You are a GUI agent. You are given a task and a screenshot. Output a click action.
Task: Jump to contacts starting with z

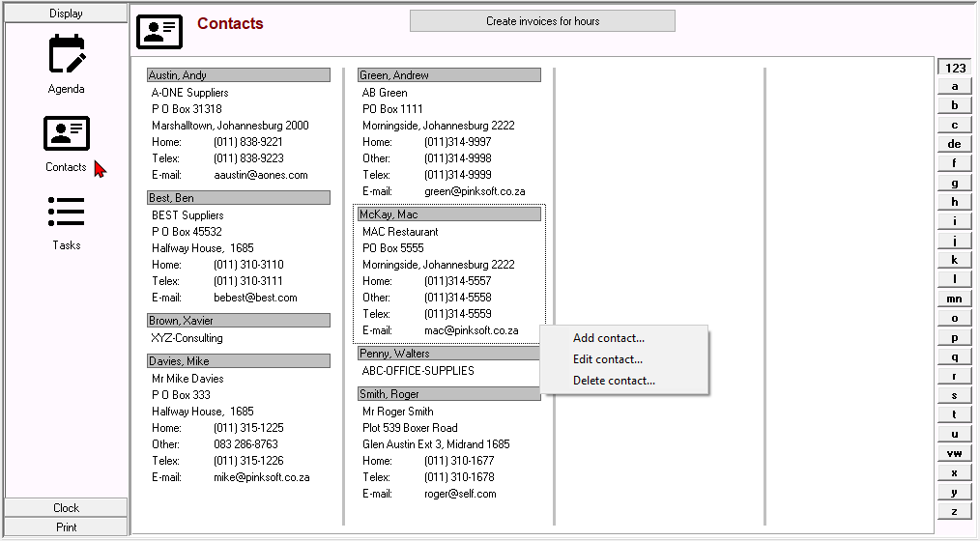pyautogui.click(x=954, y=512)
